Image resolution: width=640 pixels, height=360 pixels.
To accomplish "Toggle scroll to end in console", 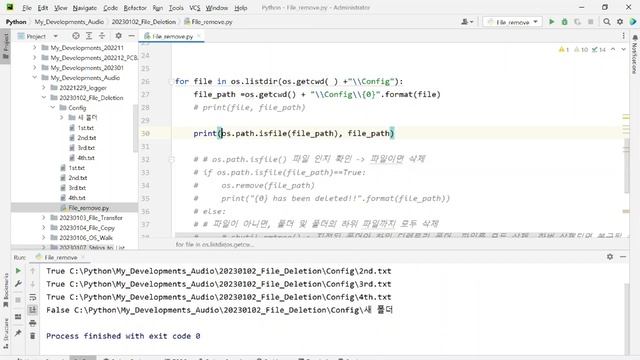I will pos(33,310).
